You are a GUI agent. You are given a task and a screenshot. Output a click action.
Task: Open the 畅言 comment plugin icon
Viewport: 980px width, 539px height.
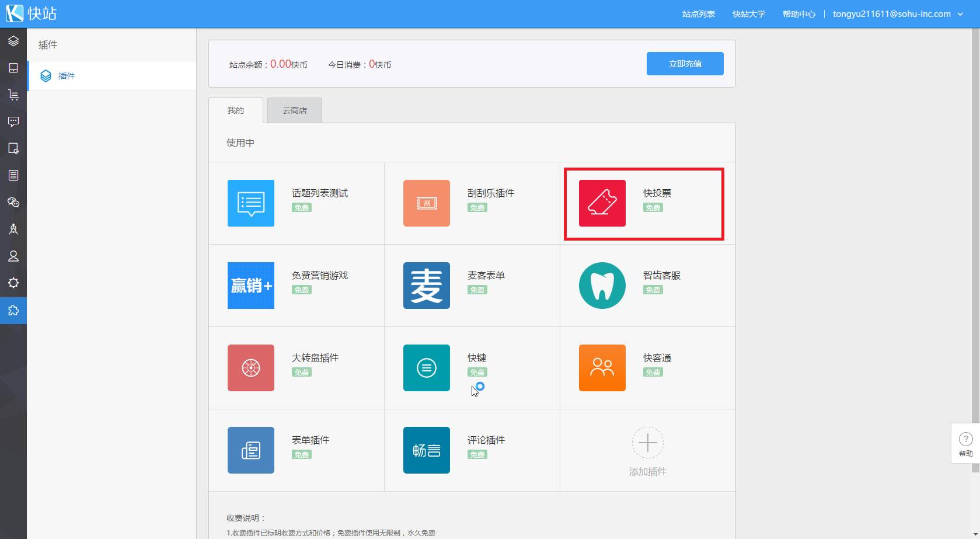coord(427,450)
